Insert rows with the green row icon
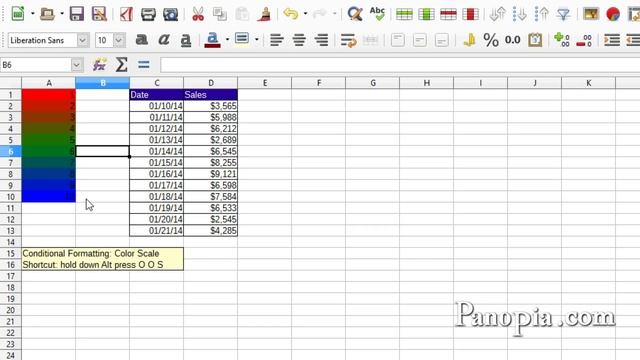This screenshot has width=640, height=360. click(x=404, y=14)
